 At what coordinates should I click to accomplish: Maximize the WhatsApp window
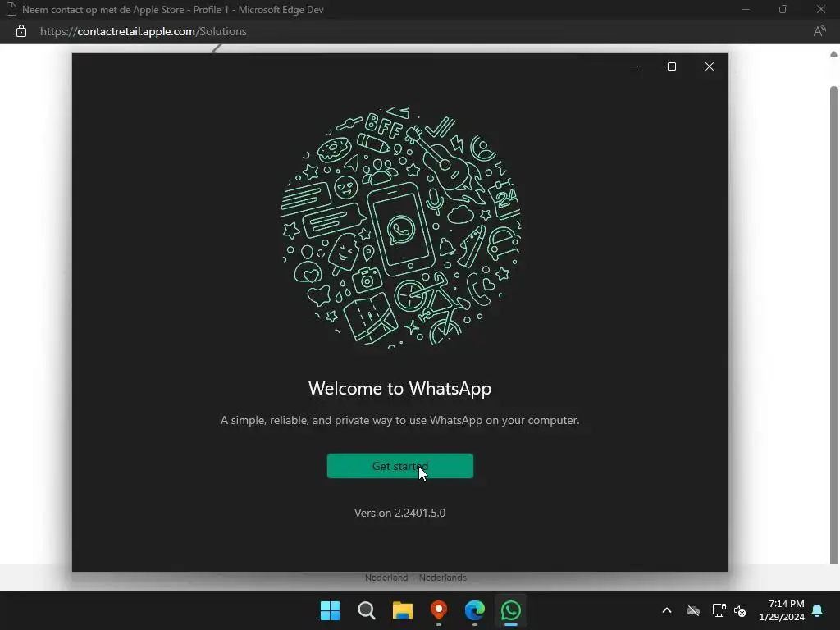[671, 66]
